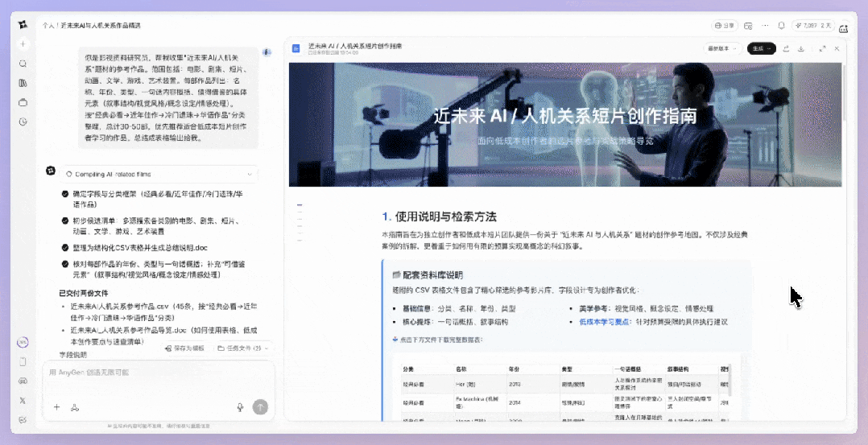Open search from the left sidebar
Viewport: 868px width, 445px height.
23,64
